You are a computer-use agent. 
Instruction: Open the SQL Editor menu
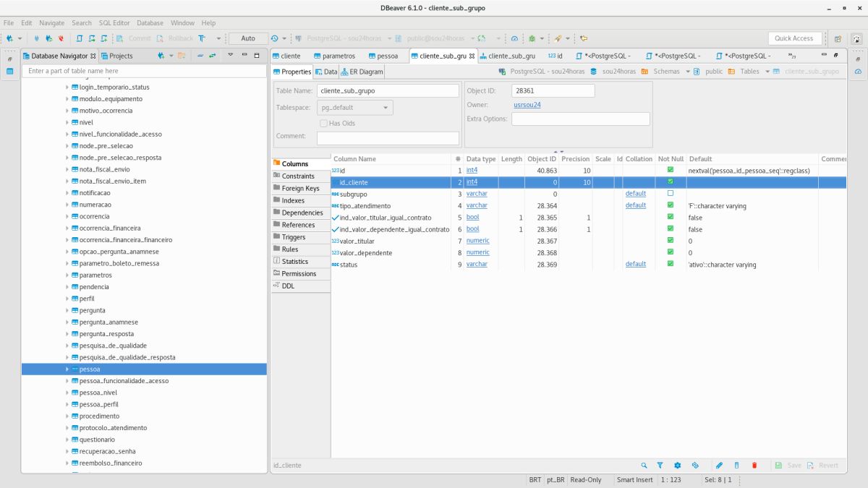(x=114, y=23)
